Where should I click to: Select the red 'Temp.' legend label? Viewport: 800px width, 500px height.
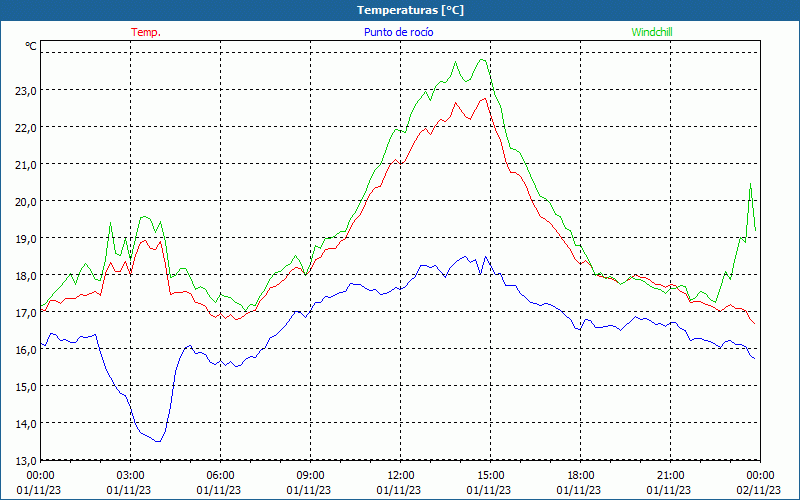146,32
